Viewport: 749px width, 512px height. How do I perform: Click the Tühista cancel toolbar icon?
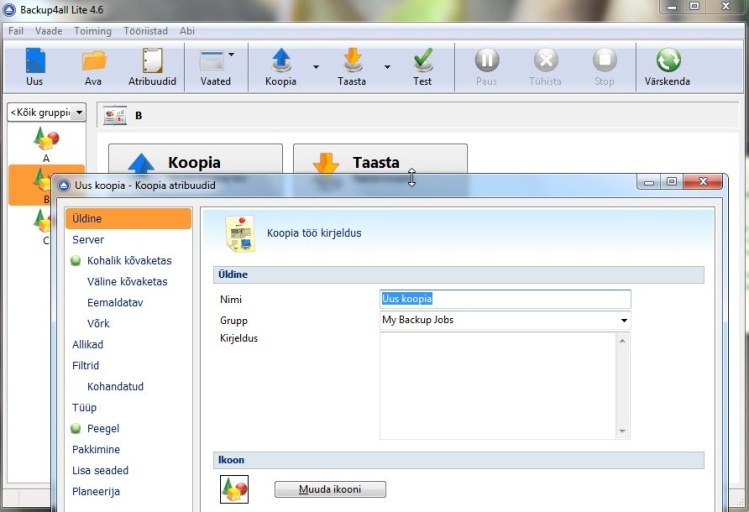point(546,61)
